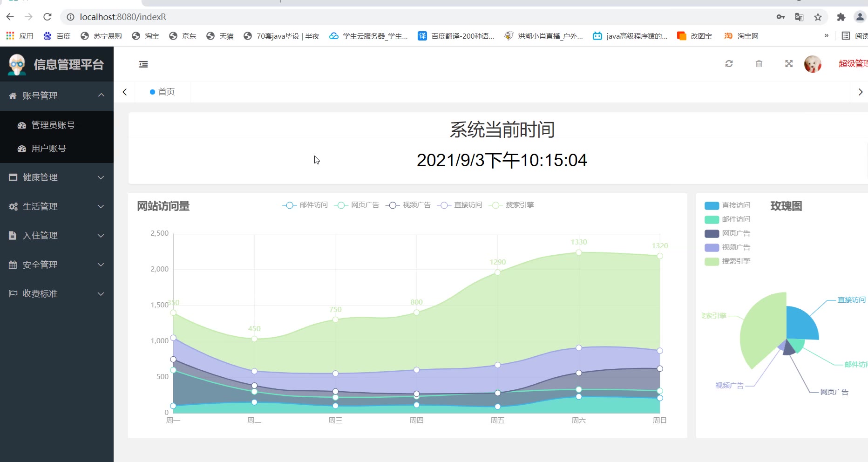Viewport: 868px width, 462px height.
Task: Reload the page with browser refresh button
Action: coord(47,17)
